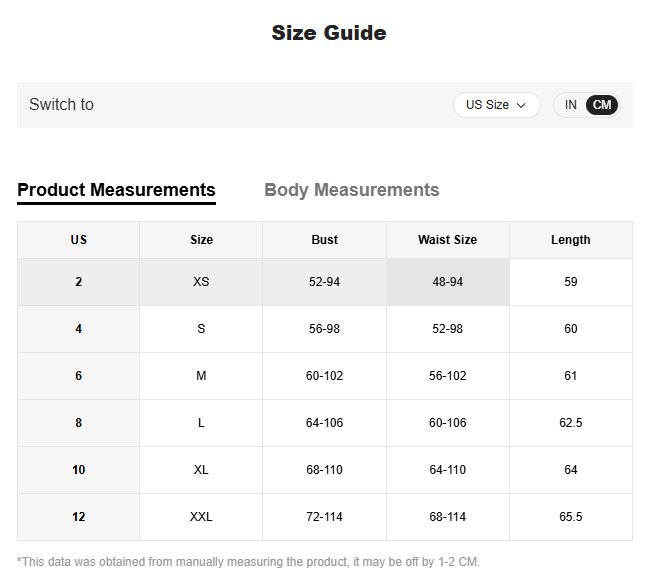Click waist value 68-114
The width and height of the screenshot is (662, 573).
click(448, 517)
